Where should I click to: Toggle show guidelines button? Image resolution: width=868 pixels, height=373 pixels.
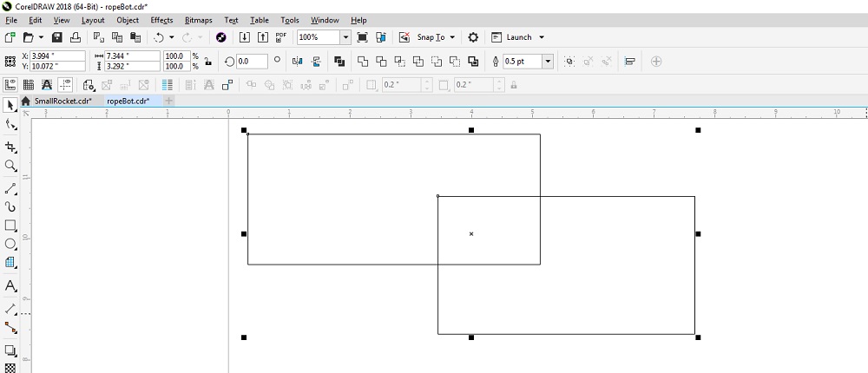point(66,85)
